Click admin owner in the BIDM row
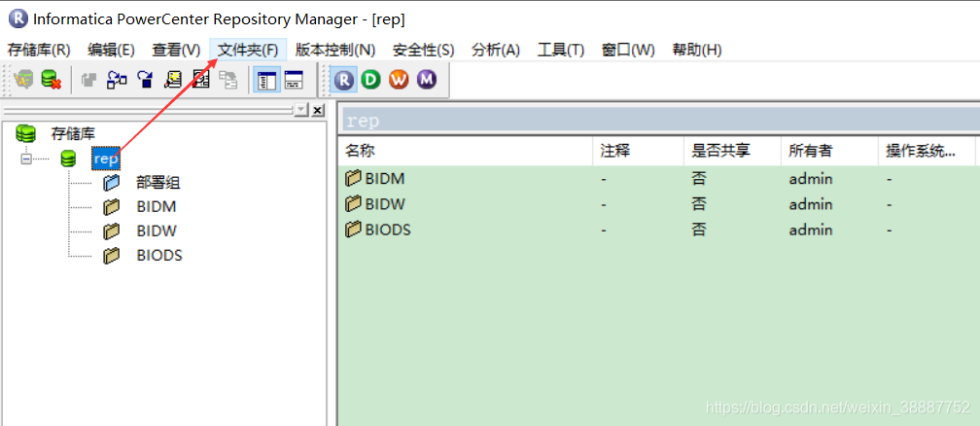 [x=811, y=178]
